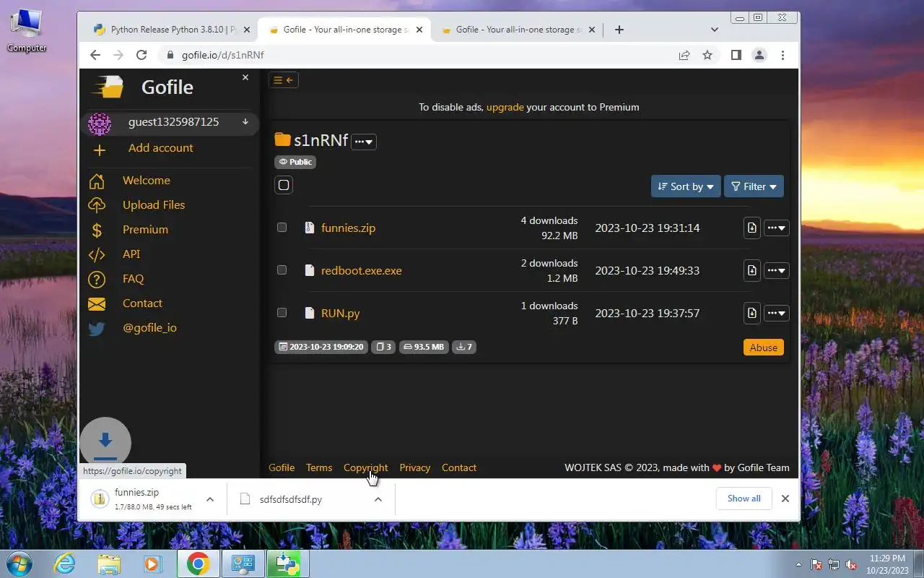Open the Sort by dropdown

point(686,186)
